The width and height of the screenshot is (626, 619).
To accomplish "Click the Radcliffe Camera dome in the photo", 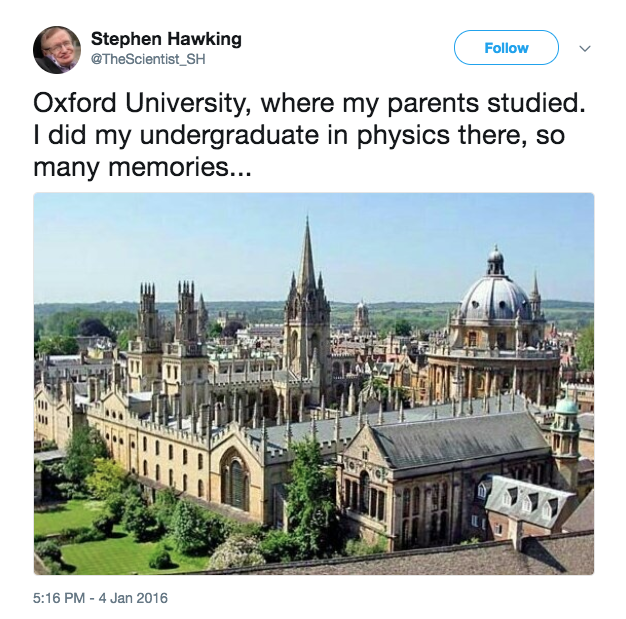I will (495, 297).
